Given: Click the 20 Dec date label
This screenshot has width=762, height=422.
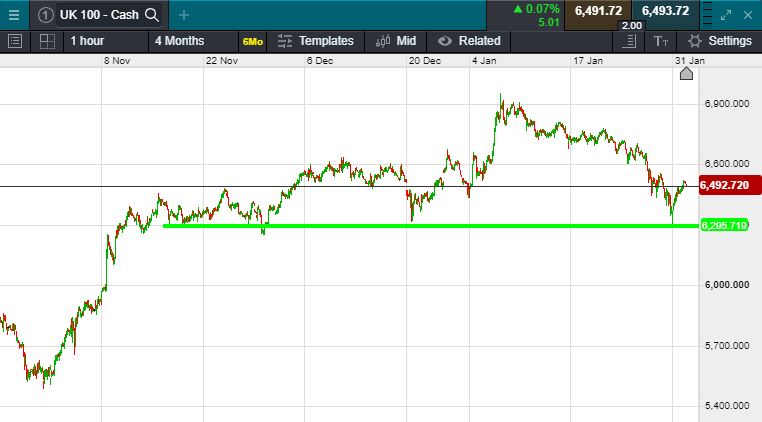Looking at the screenshot, I should (x=425, y=61).
